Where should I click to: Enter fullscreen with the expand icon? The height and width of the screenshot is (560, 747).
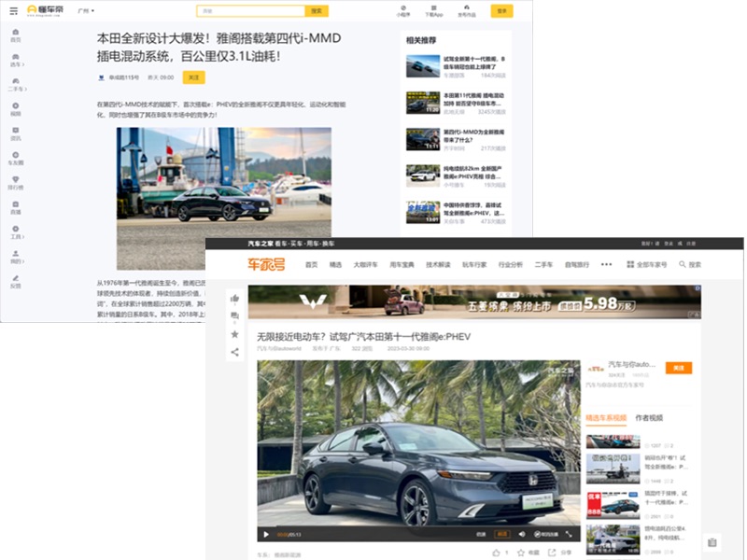[x=569, y=534]
